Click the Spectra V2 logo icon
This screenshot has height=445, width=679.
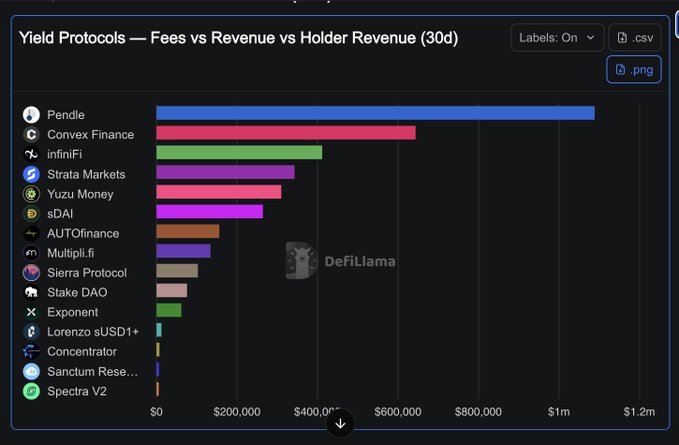(31, 391)
